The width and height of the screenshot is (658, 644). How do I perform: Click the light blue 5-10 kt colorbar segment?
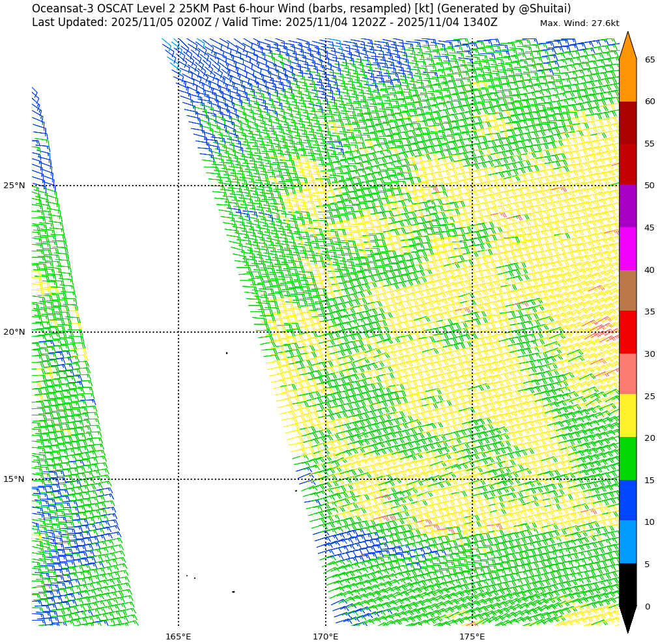627,542
